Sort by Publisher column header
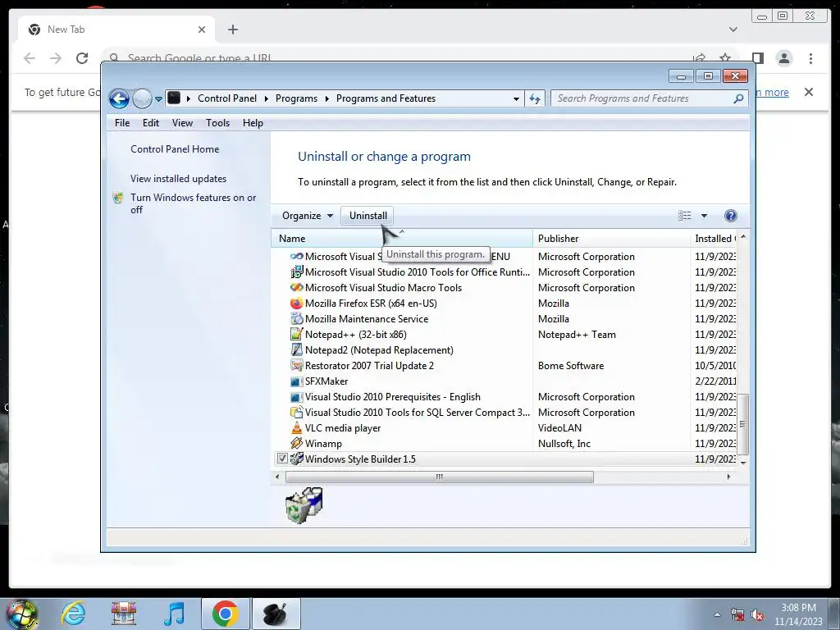Image resolution: width=840 pixels, height=630 pixels. click(611, 239)
